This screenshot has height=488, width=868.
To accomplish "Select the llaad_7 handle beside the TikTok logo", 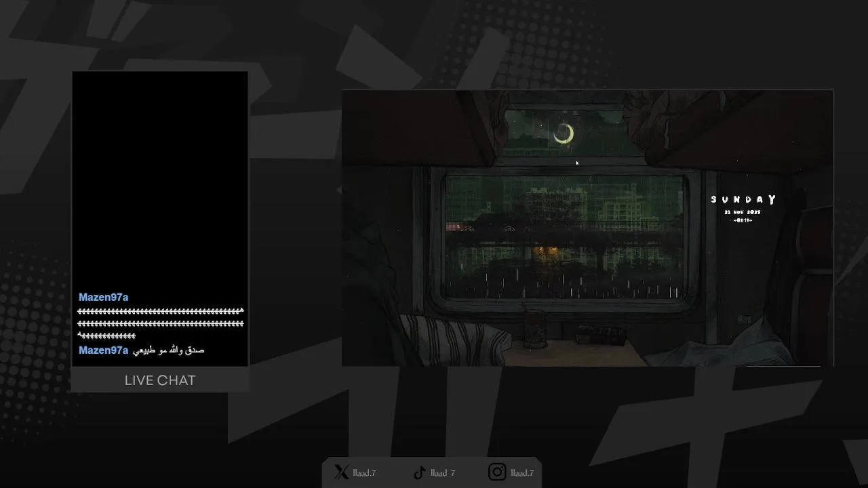I will coord(443,473).
